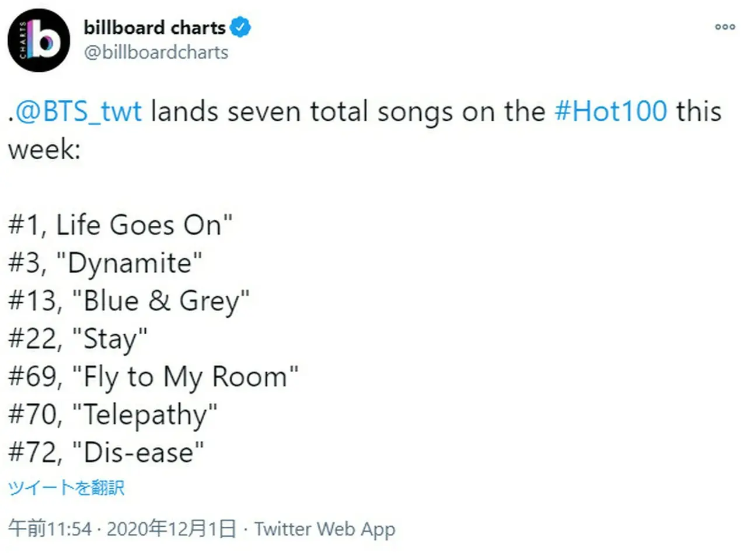747x560 pixels.
Task: Click the #72 "Dis-ease" line
Action: pos(106,453)
